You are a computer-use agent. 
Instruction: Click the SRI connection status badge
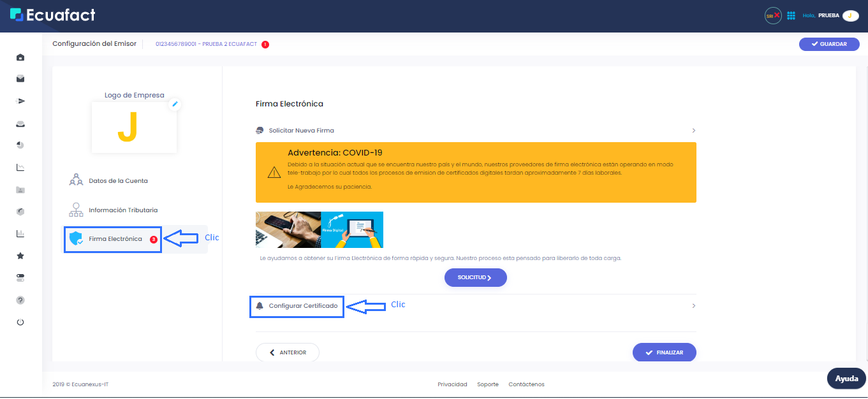click(x=772, y=15)
